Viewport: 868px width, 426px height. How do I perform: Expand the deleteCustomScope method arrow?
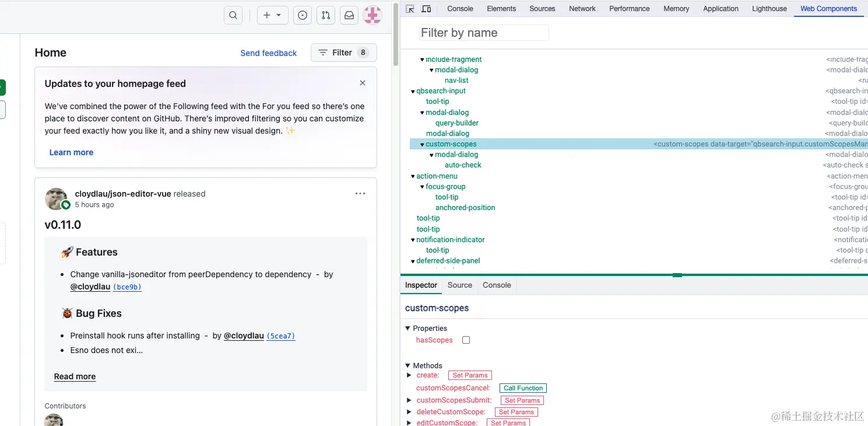click(409, 412)
